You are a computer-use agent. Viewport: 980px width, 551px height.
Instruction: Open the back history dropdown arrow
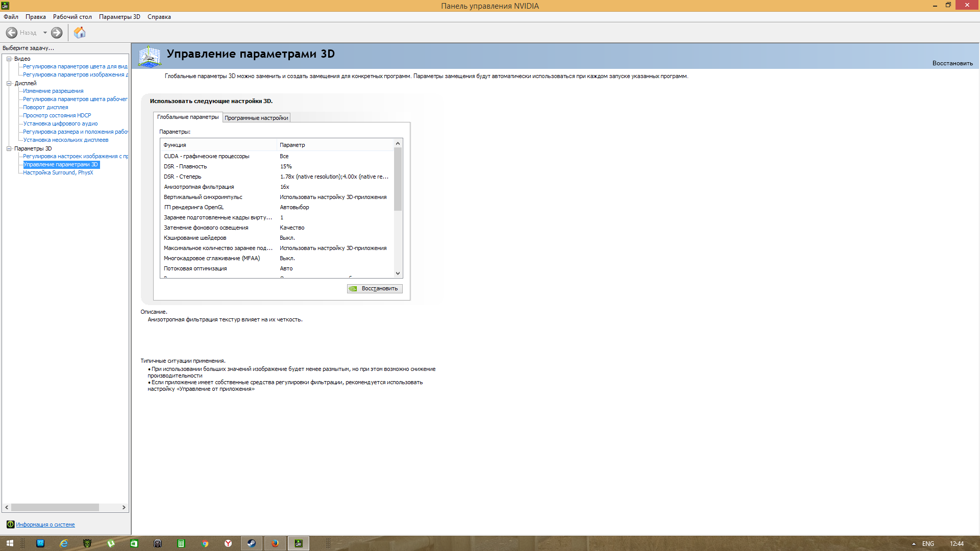[x=45, y=33]
